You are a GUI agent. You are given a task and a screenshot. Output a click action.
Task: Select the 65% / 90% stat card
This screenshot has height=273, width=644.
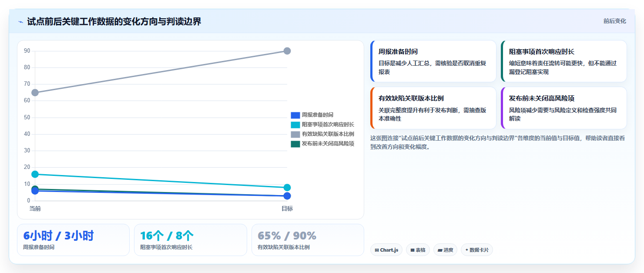click(x=308, y=240)
